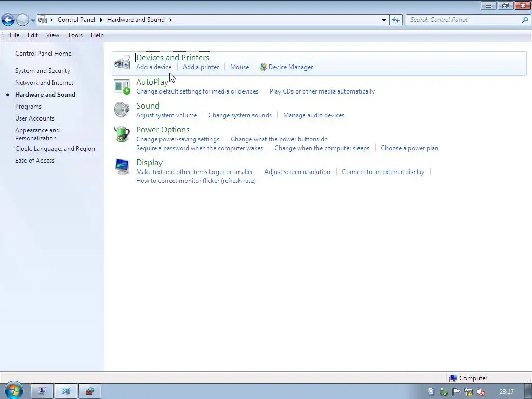Open the Windows Start orb

14,391
